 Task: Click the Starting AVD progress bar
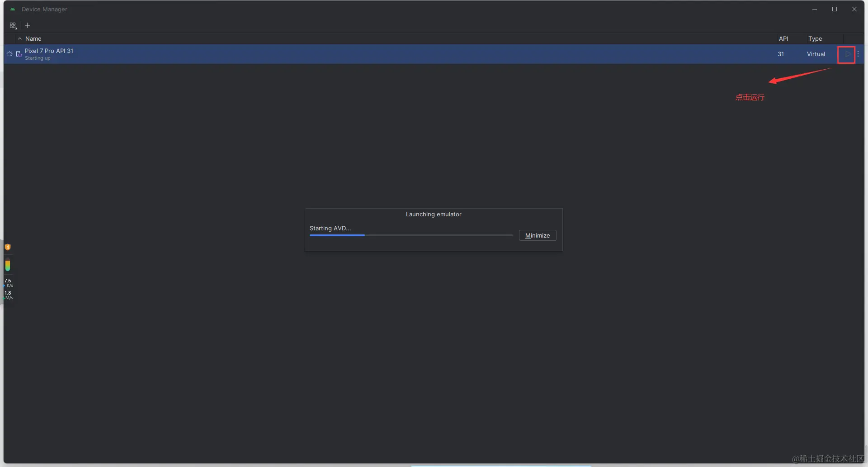tap(411, 235)
